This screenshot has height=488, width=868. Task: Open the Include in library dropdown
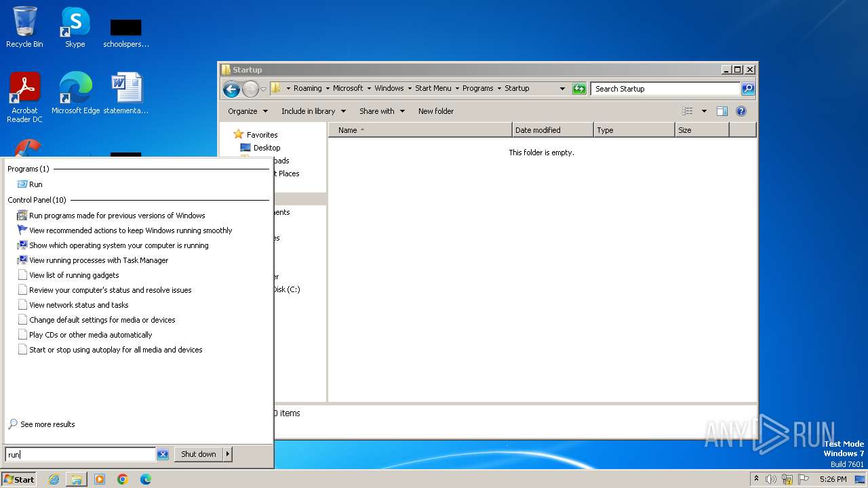coord(313,111)
